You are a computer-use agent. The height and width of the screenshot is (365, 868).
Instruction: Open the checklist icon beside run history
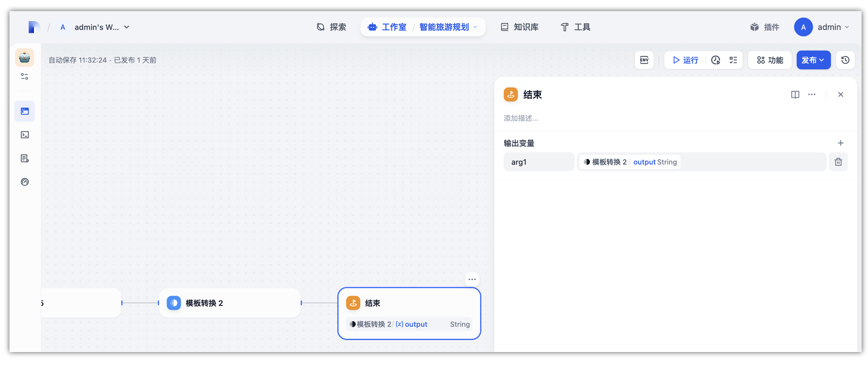click(x=733, y=60)
